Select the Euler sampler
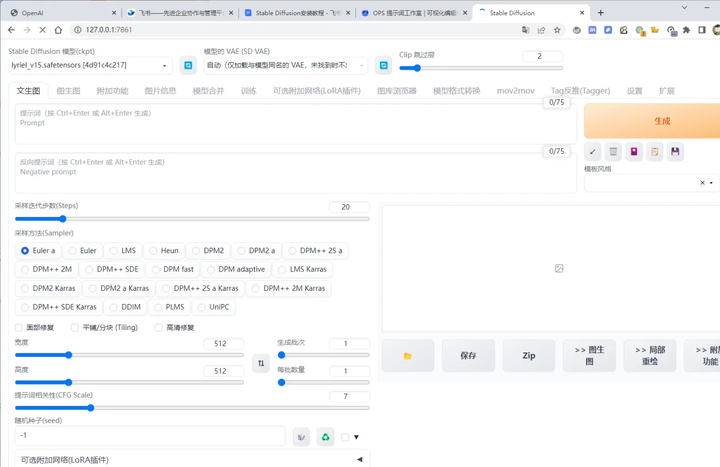720x467 pixels. (83, 250)
